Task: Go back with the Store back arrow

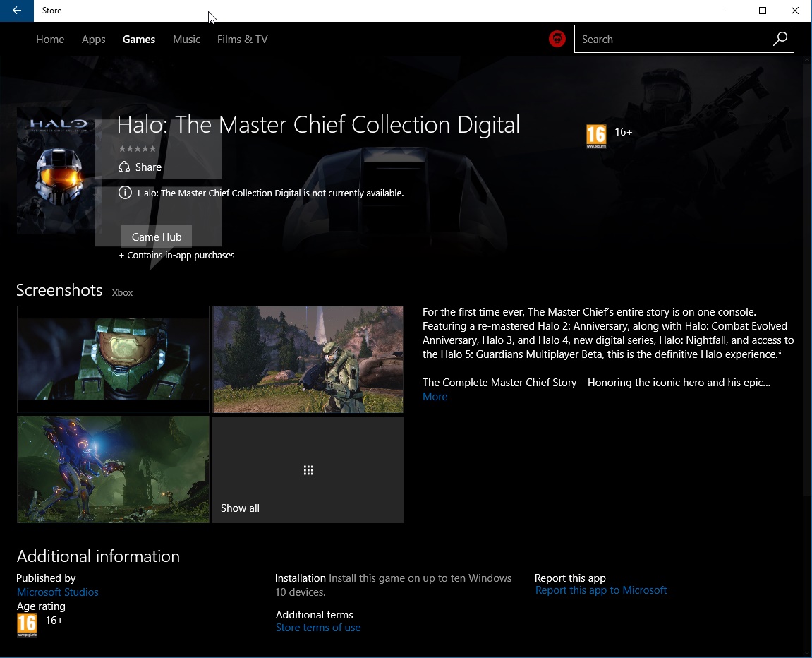Action: click(x=16, y=11)
